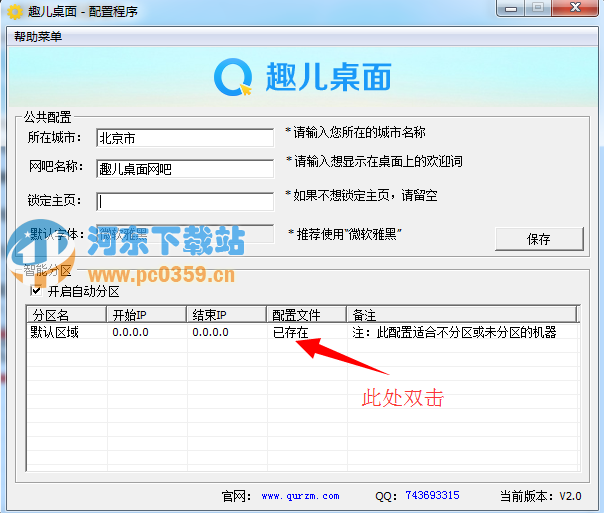The height and width of the screenshot is (513, 604).
Task: Toggle the 开启自动分区 checkbox
Action: point(36,291)
